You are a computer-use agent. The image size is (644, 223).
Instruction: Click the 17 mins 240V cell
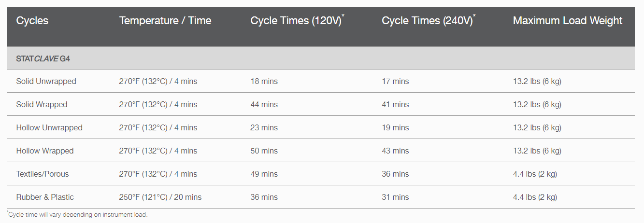pos(395,82)
